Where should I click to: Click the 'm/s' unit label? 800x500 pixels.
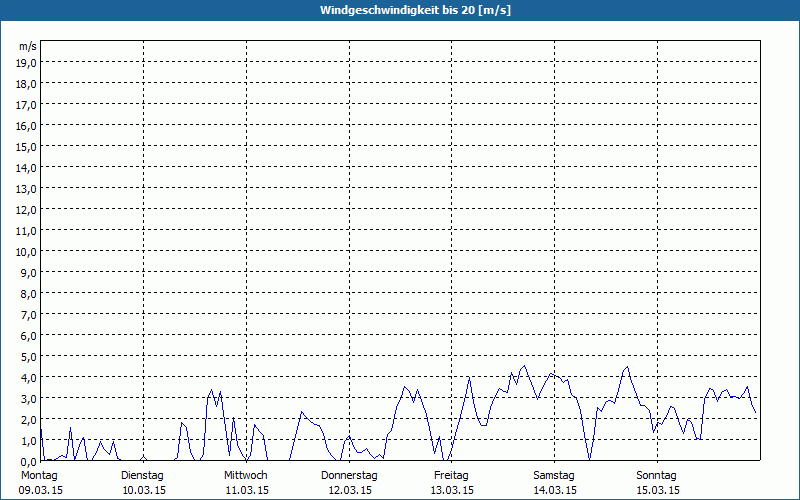[28, 46]
